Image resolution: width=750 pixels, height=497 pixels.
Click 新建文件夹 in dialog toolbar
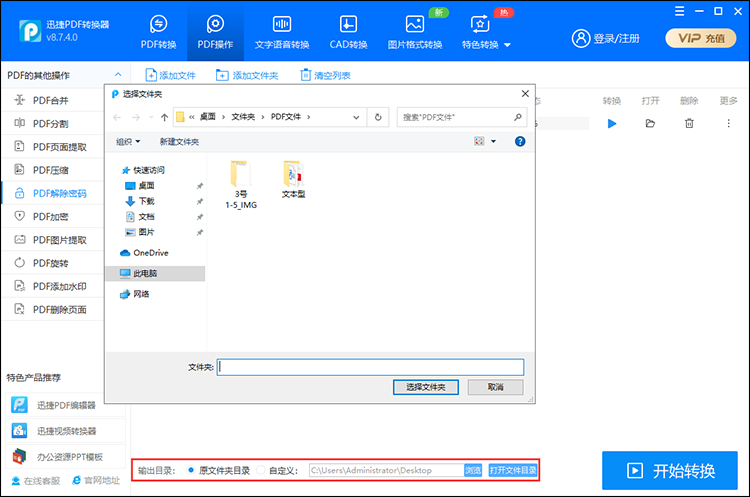[179, 142]
